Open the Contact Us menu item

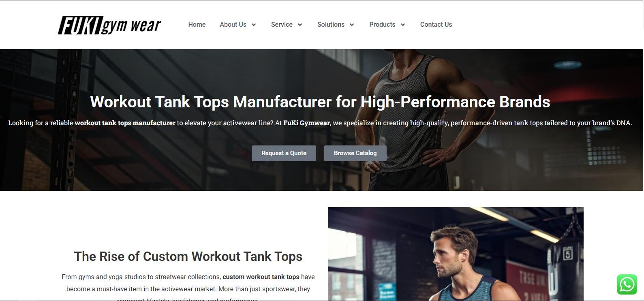point(436,25)
